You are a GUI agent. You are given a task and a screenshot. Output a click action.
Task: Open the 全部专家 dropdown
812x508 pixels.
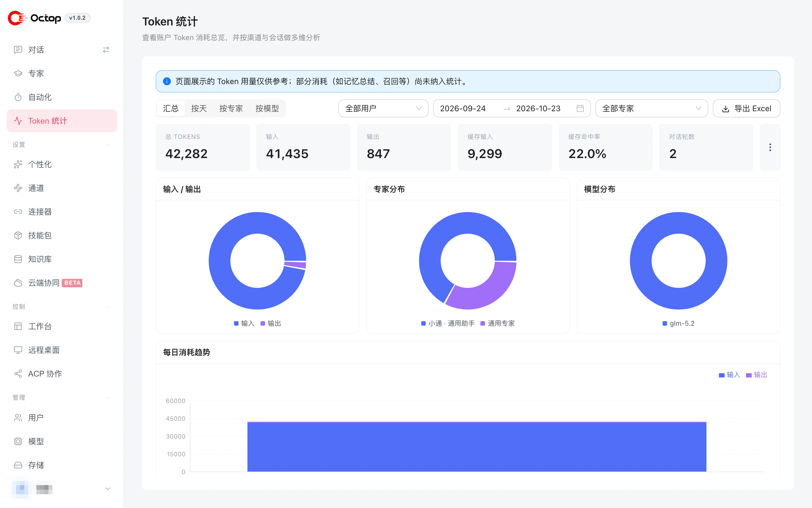click(x=652, y=109)
